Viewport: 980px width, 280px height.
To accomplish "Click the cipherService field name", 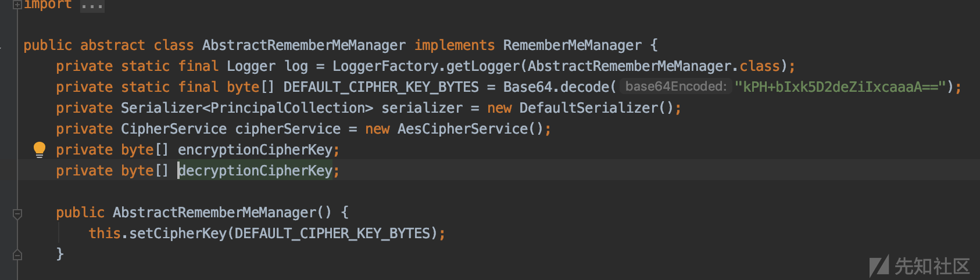I will 288,129.
